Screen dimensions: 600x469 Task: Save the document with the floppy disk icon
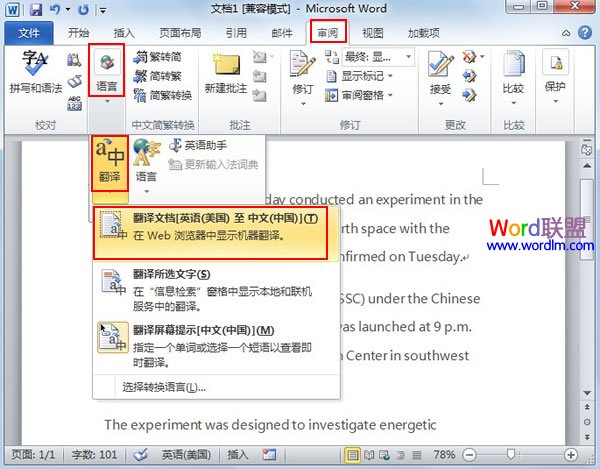(x=36, y=9)
